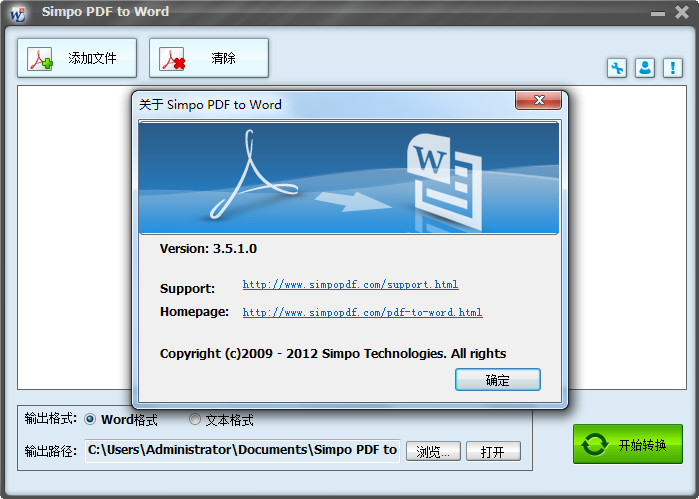Close the main Simpo PDF to Word window
Viewport: 699px width, 499px height.
click(682, 12)
